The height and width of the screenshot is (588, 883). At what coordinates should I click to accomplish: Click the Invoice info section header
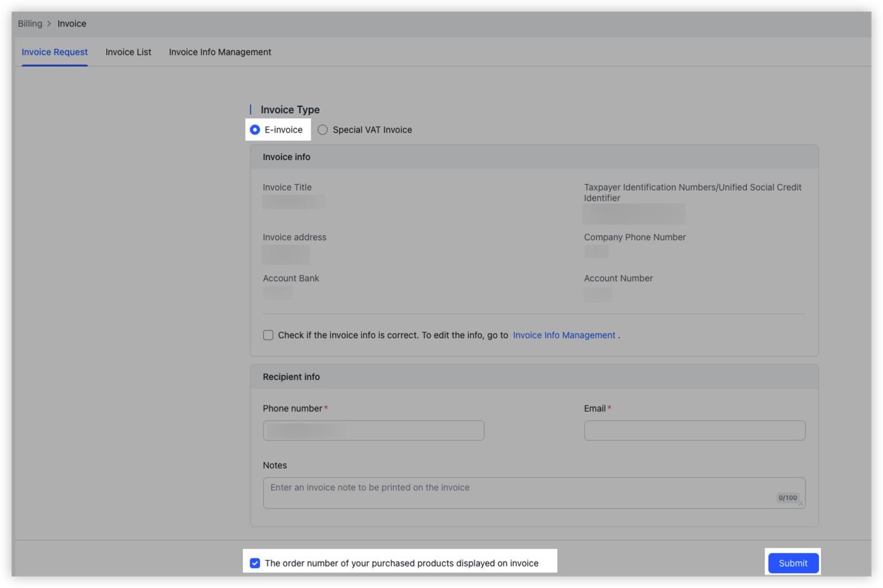pos(286,156)
